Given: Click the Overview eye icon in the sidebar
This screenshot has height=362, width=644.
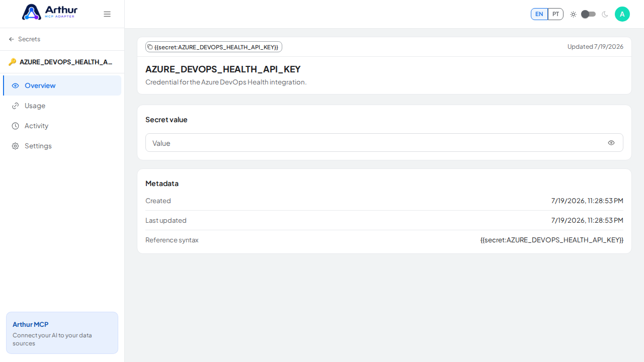Looking at the screenshot, I should [15, 85].
